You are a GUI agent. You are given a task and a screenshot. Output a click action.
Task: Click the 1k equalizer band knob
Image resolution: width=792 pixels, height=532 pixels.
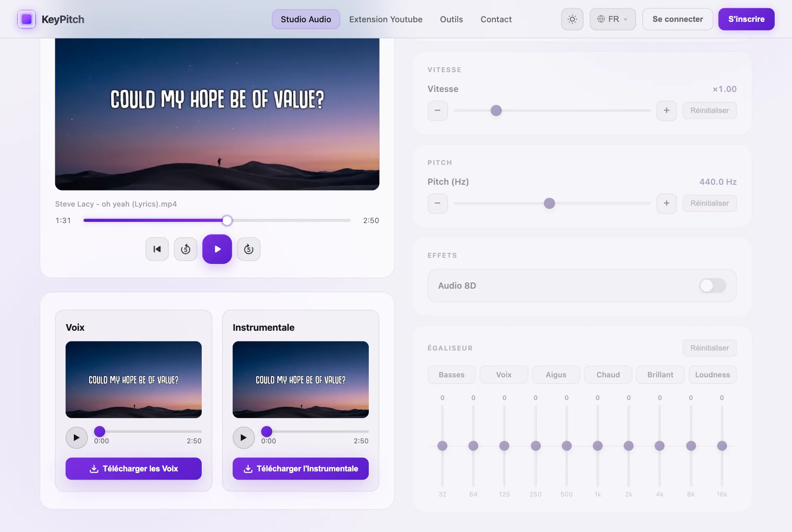point(598,446)
